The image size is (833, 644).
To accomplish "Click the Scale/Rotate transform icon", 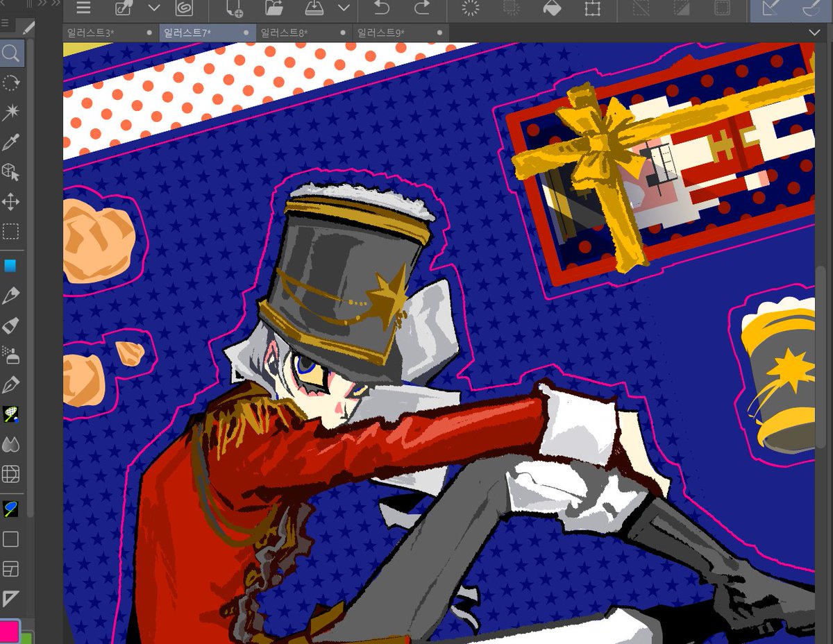I will [592, 8].
